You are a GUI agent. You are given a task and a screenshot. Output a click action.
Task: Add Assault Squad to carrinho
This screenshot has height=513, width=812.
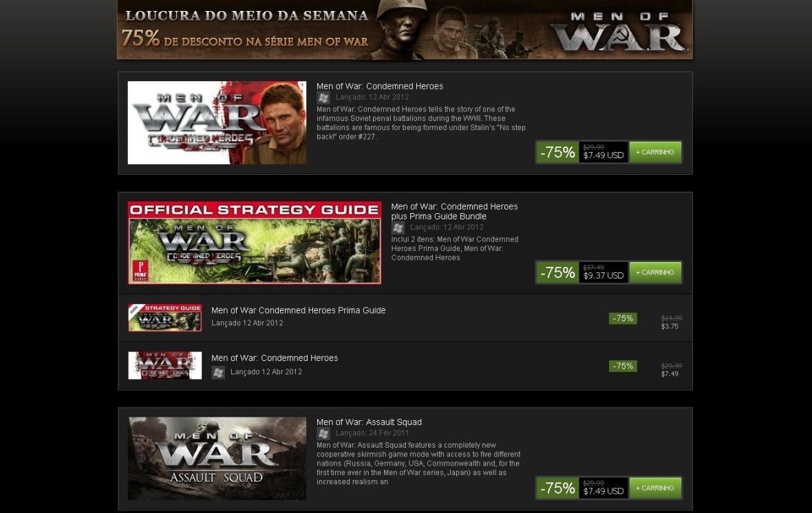(655, 488)
